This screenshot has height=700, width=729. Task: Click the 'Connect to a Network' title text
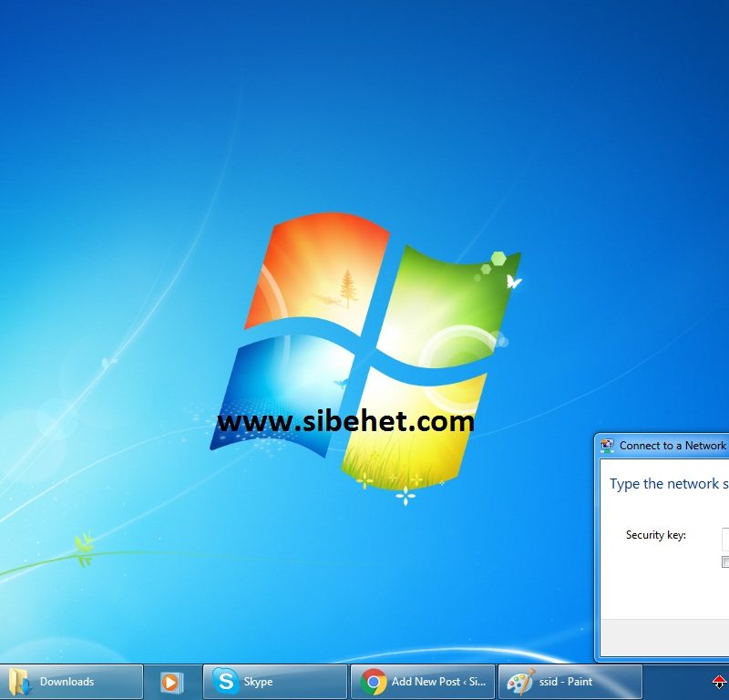pyautogui.click(x=673, y=446)
